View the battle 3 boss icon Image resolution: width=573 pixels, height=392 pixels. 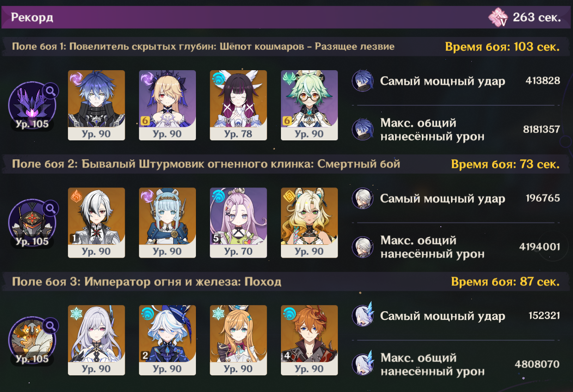click(x=31, y=341)
